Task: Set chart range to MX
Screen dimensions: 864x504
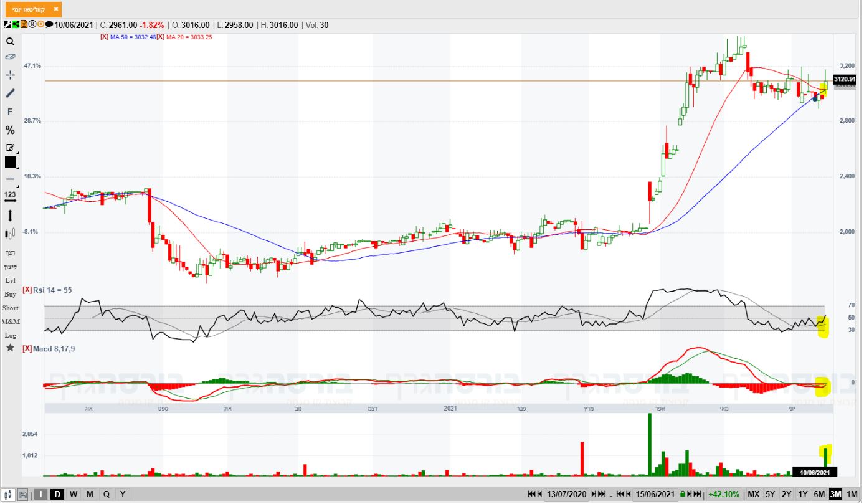Action: [754, 494]
